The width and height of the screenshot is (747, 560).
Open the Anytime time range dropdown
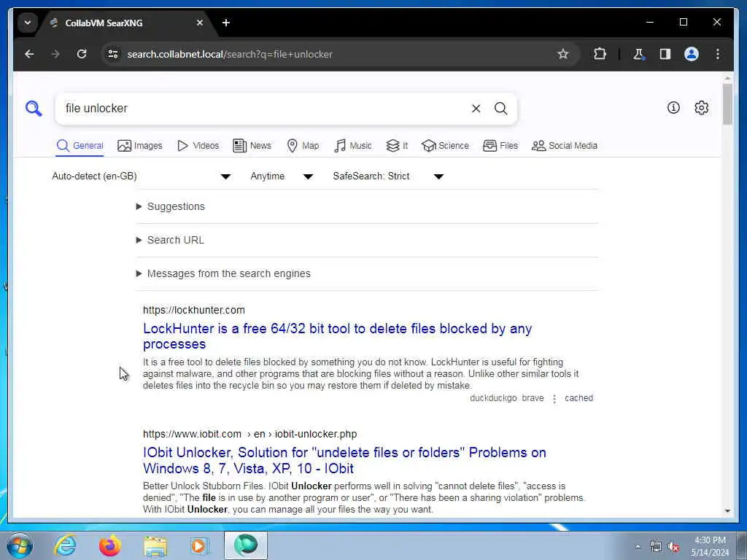pyautogui.click(x=282, y=176)
